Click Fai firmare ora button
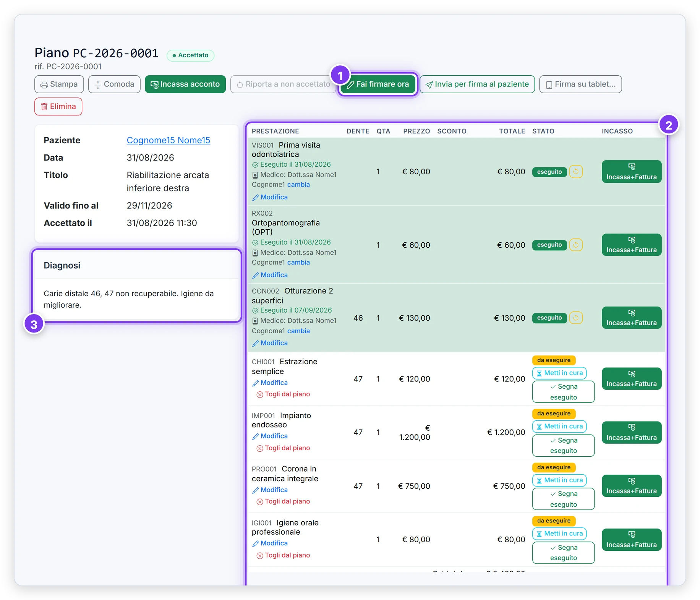The image size is (700, 600). (x=378, y=84)
